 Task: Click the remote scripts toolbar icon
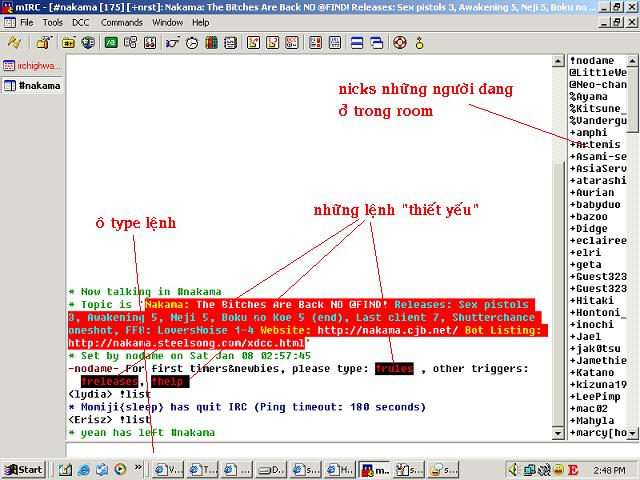(x=150, y=42)
